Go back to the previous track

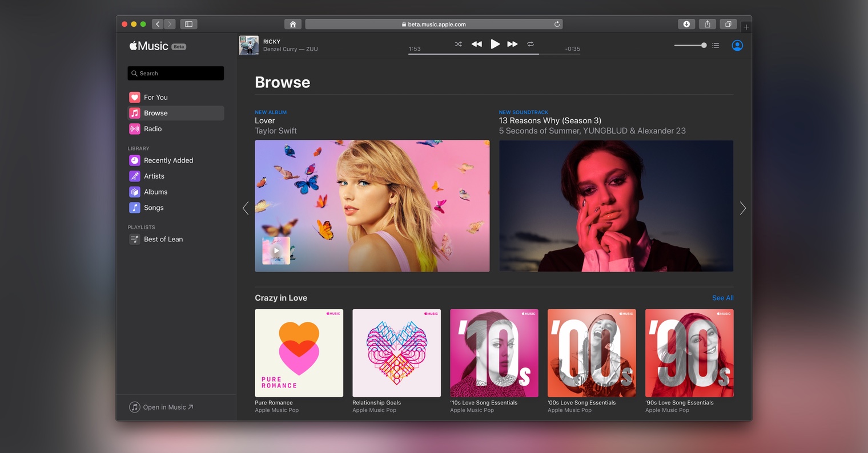pyautogui.click(x=476, y=44)
